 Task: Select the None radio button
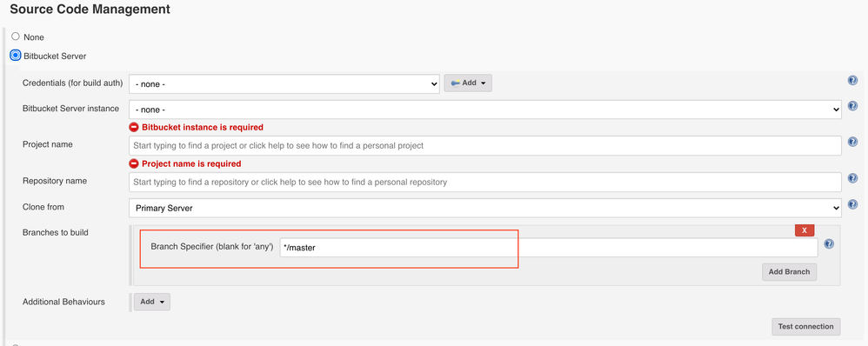(x=16, y=37)
